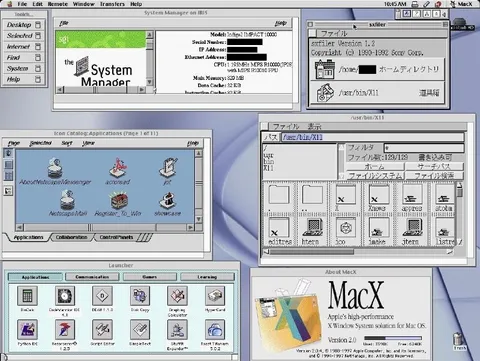Select the editres icon in the file listing
Image resolution: width=480 pixels, height=361 pixels.
click(279, 228)
